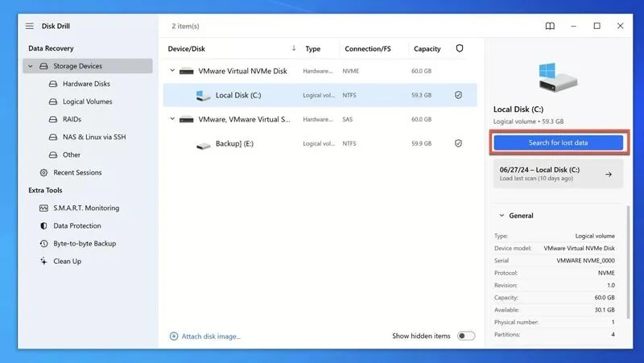Viewport: 644px width, 363px height.
Task: Select Logical Volumes in the sidebar
Action: pos(88,101)
